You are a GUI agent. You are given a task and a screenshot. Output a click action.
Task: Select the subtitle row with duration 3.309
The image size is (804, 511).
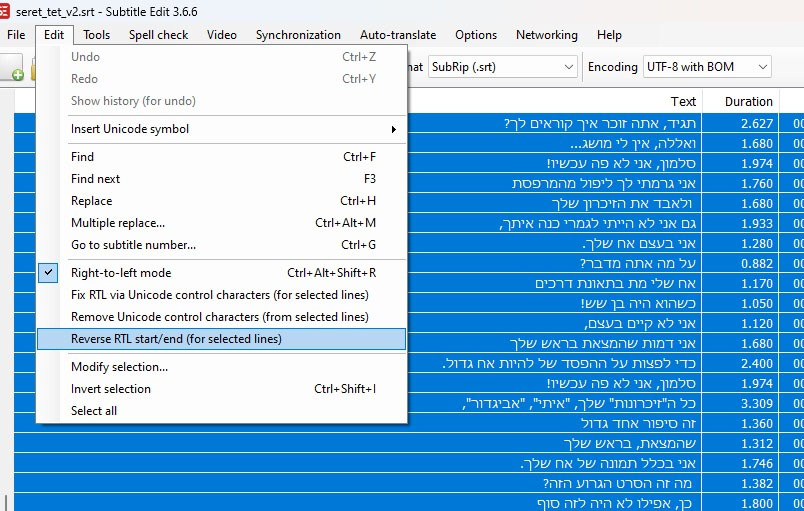(x=600, y=403)
